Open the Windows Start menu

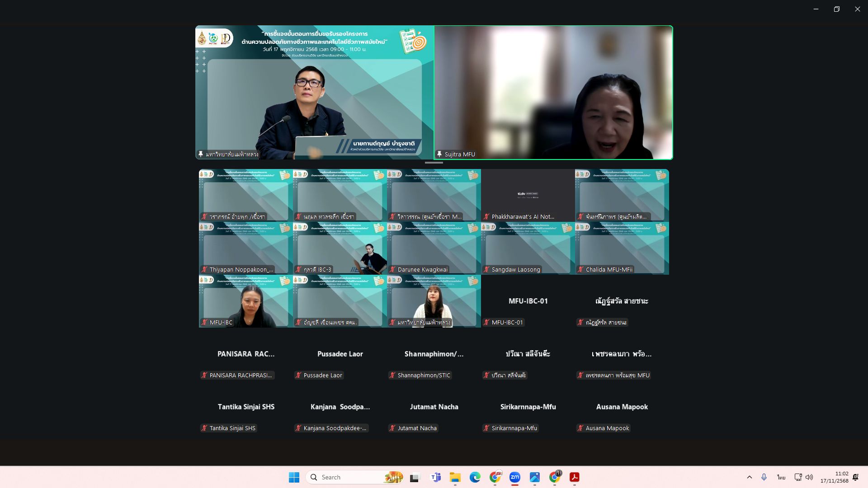click(294, 477)
